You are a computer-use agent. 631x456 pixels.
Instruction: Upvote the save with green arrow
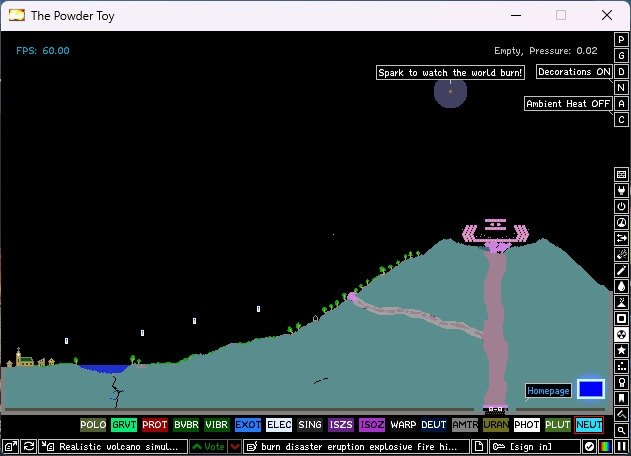click(x=208, y=446)
